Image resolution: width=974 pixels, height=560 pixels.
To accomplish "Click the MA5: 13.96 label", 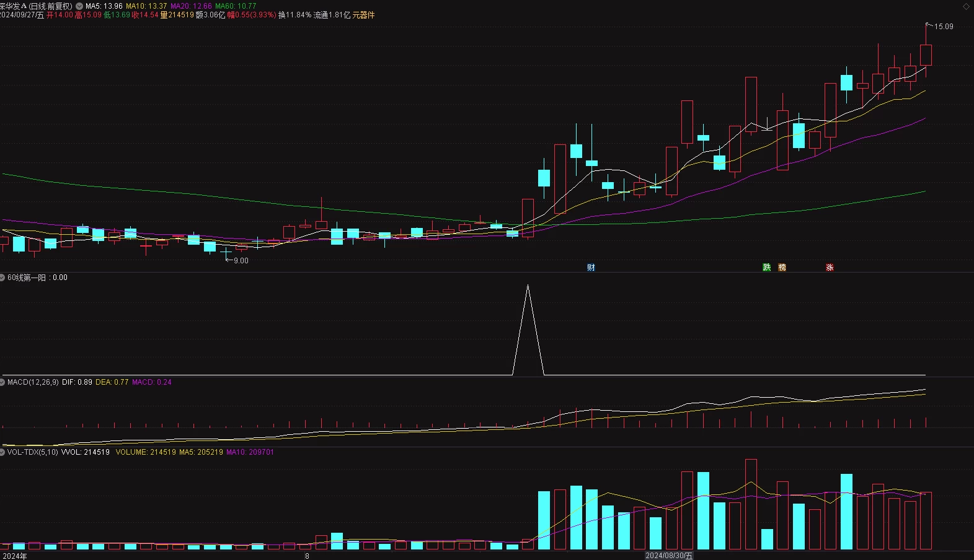I will pyautogui.click(x=104, y=6).
